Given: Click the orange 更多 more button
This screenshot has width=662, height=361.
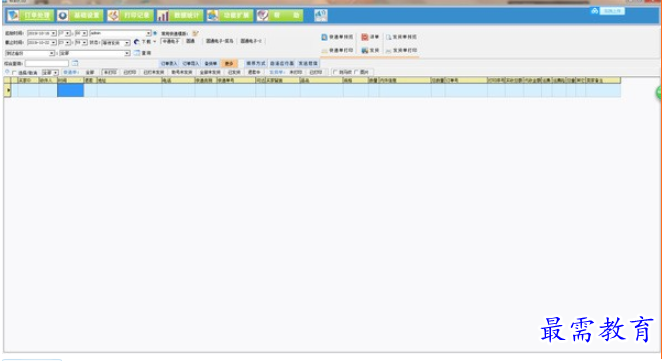Looking at the screenshot, I should (229, 63).
